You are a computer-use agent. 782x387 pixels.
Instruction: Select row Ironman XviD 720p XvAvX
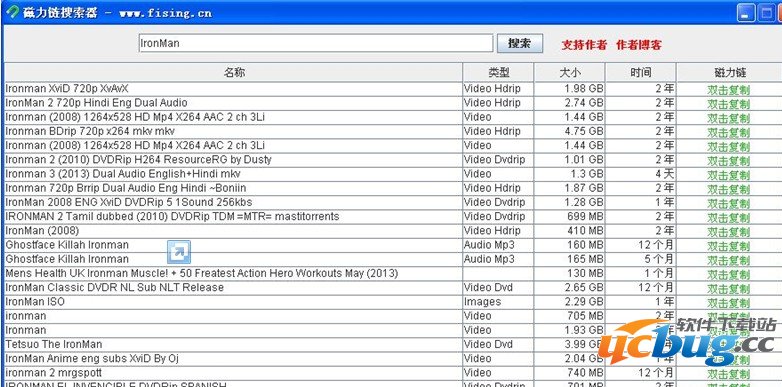coord(393,89)
